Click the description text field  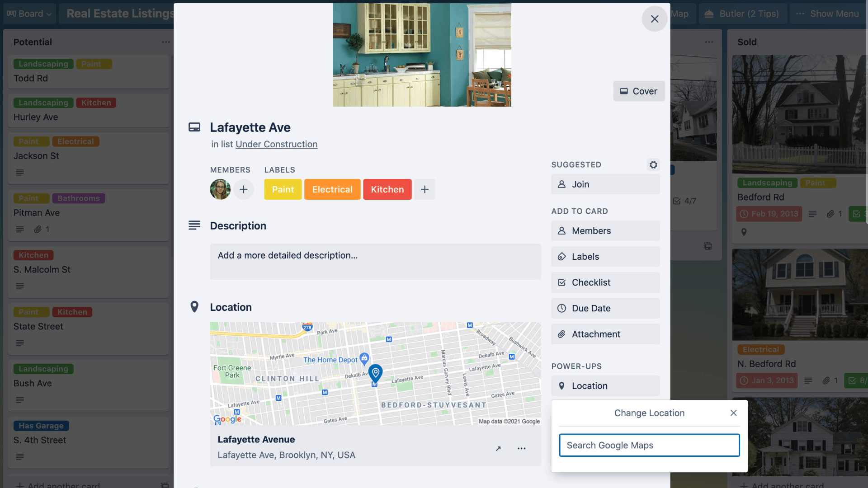coord(375,262)
